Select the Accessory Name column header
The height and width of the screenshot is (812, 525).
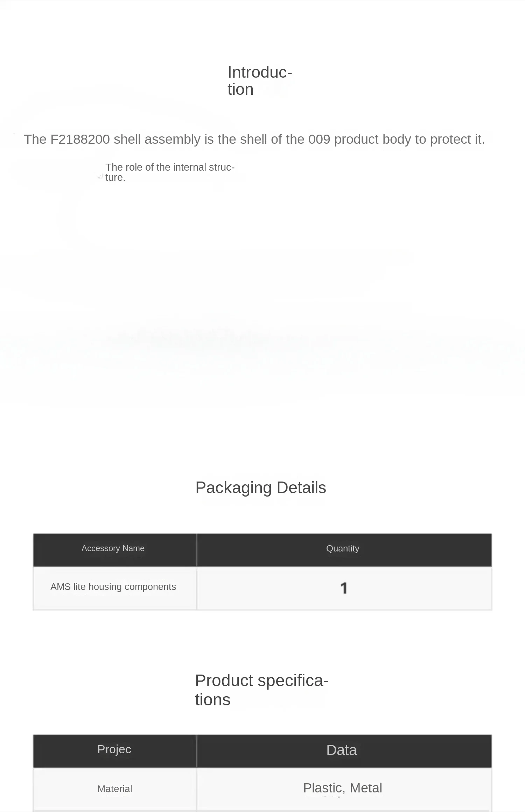(115, 550)
